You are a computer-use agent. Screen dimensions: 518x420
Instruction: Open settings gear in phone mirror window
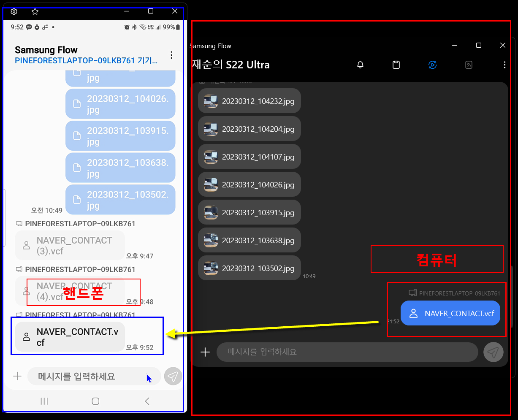tap(14, 11)
